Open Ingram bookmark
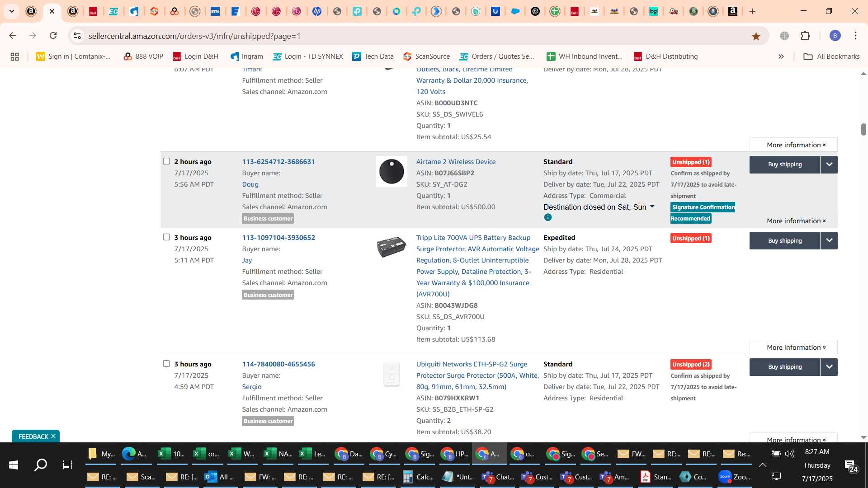 [247, 56]
